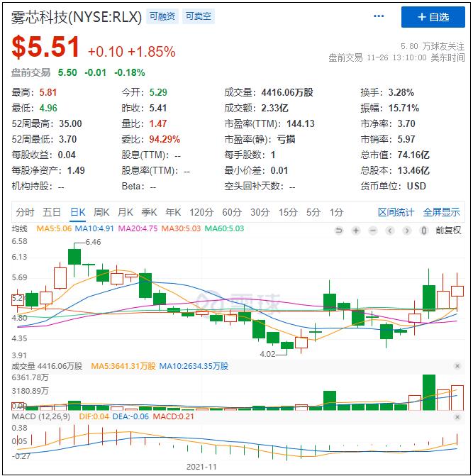
Task: Click the MA60:5.03 moving average label
Action: [224, 228]
